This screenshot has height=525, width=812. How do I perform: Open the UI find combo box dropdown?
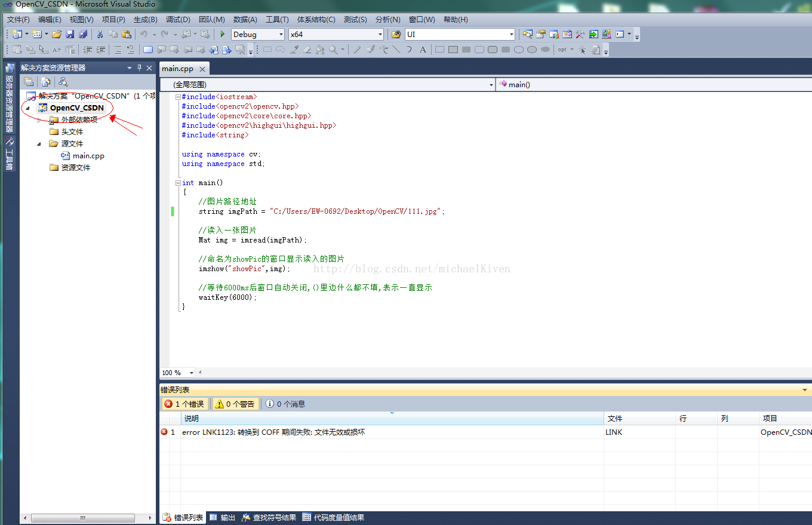click(511, 35)
